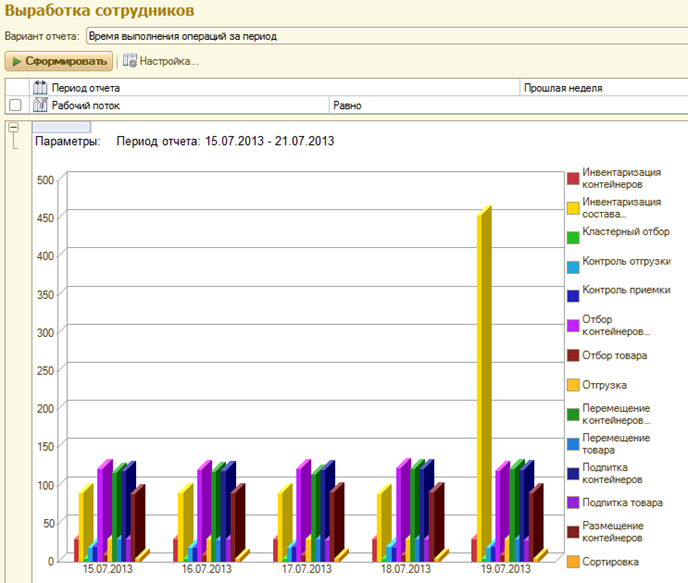Open Настройка... report settings

[169, 61]
